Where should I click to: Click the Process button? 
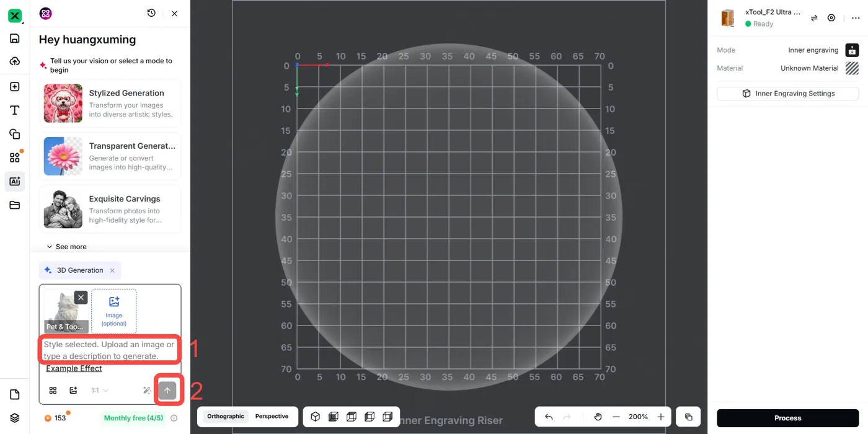point(787,418)
